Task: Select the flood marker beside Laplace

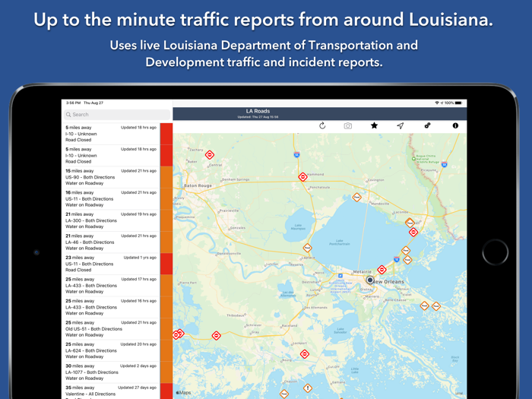Action: tap(307, 248)
